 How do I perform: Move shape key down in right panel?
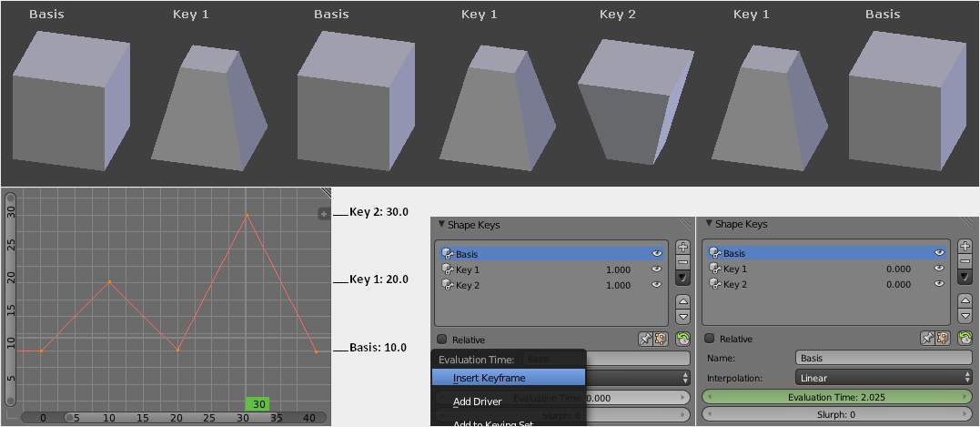[x=965, y=316]
